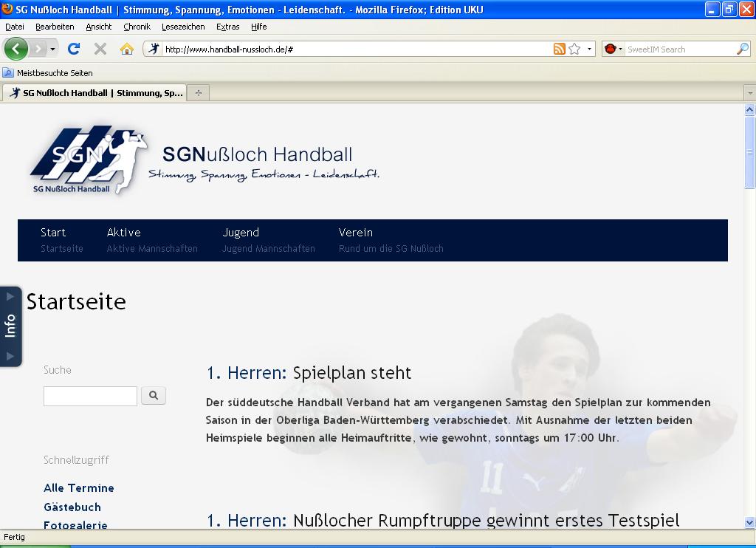This screenshot has height=548, width=756.
Task: Open the address bar URL dropdown arrow
Action: pyautogui.click(x=589, y=49)
